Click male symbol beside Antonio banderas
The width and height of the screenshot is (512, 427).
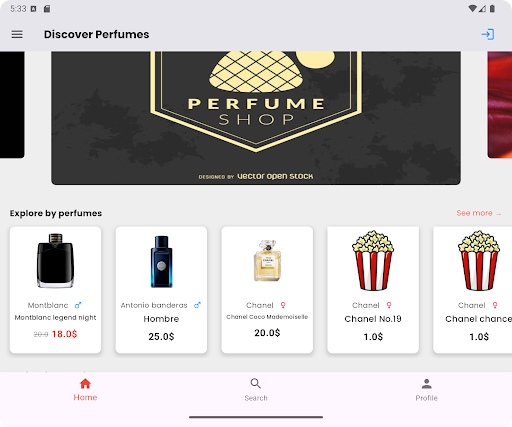coord(197,305)
